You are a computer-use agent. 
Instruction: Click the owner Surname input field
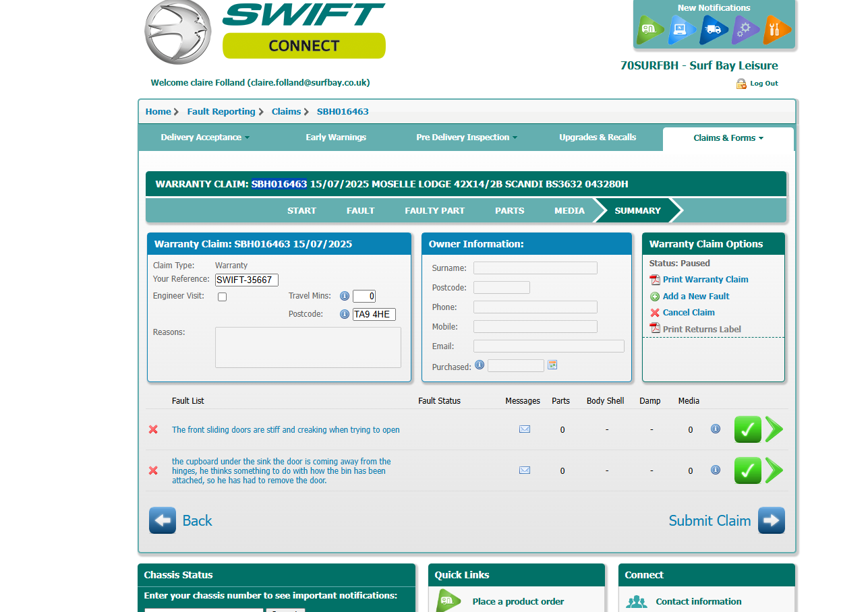pos(536,268)
